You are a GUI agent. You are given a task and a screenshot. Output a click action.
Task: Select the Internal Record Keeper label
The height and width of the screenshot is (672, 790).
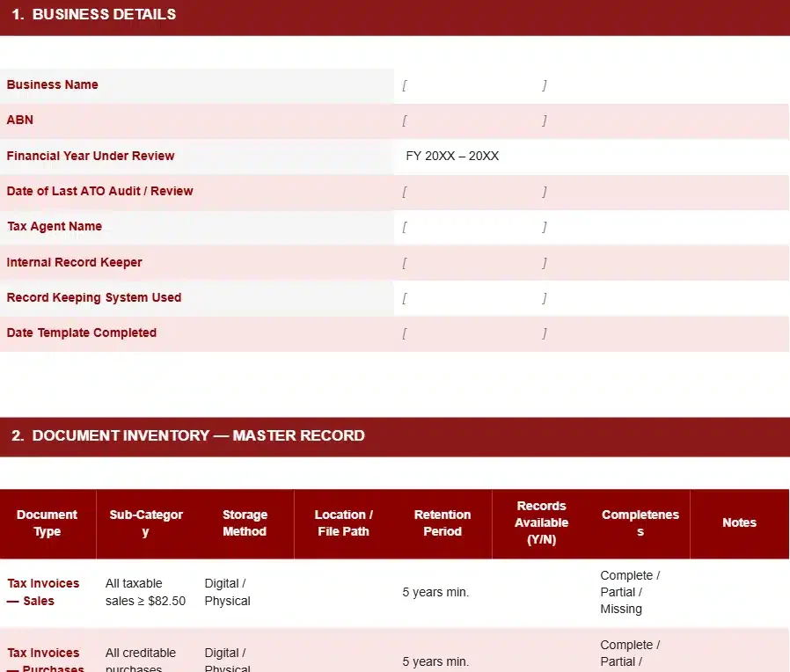coord(75,262)
